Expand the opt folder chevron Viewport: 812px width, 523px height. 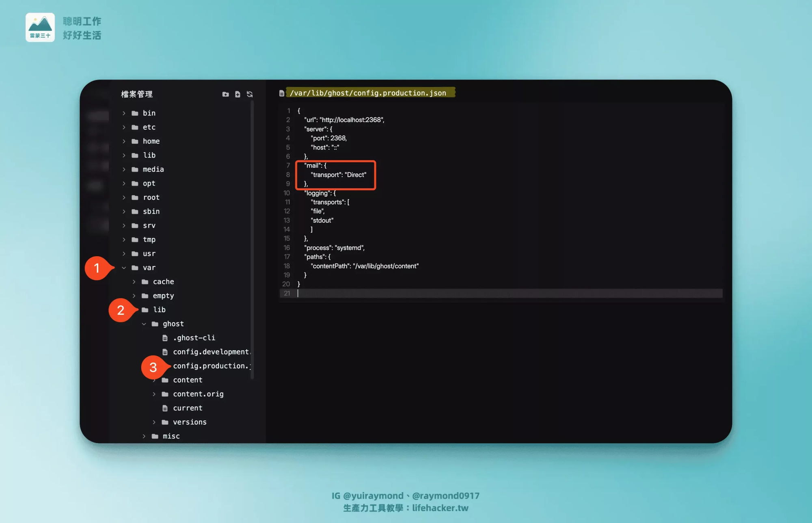(124, 184)
